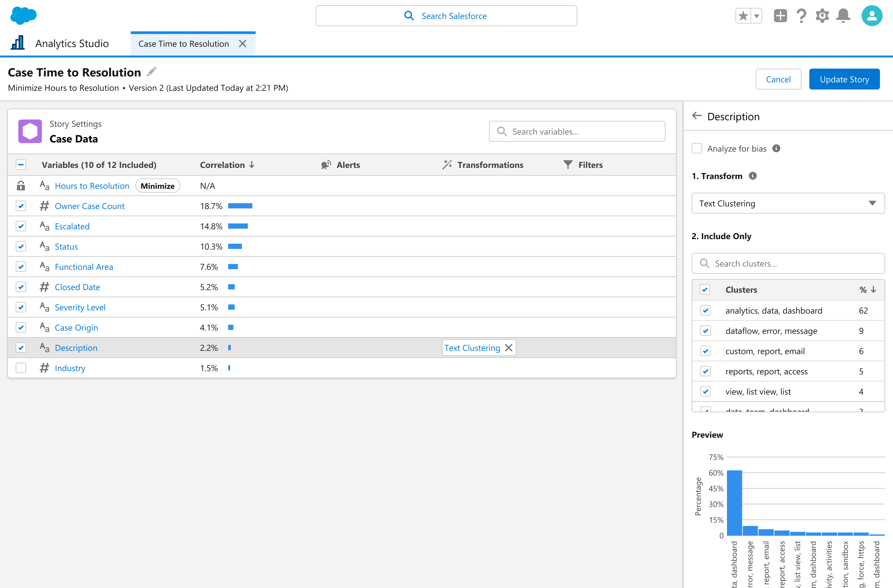This screenshot has width=893, height=588.
Task: Click the Update Story button
Action: (x=844, y=79)
